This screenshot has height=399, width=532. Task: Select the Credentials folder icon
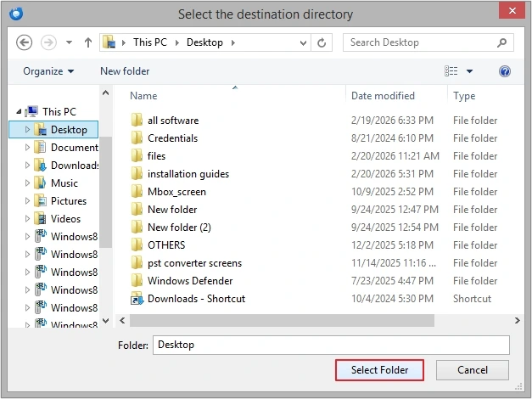[x=137, y=138]
